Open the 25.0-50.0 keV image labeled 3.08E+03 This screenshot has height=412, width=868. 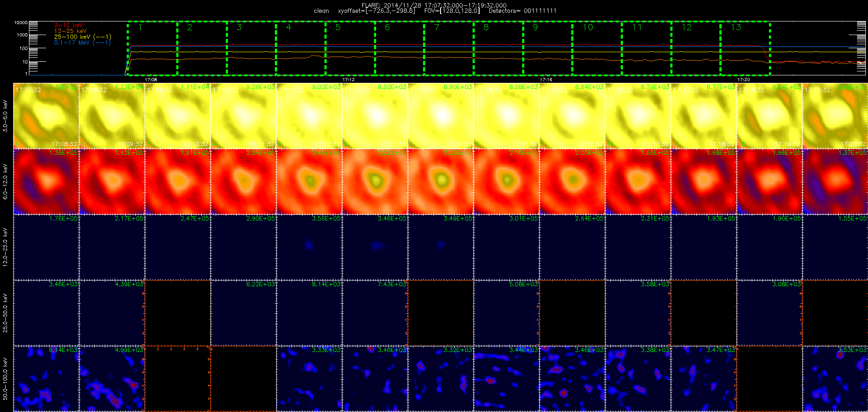click(x=769, y=313)
